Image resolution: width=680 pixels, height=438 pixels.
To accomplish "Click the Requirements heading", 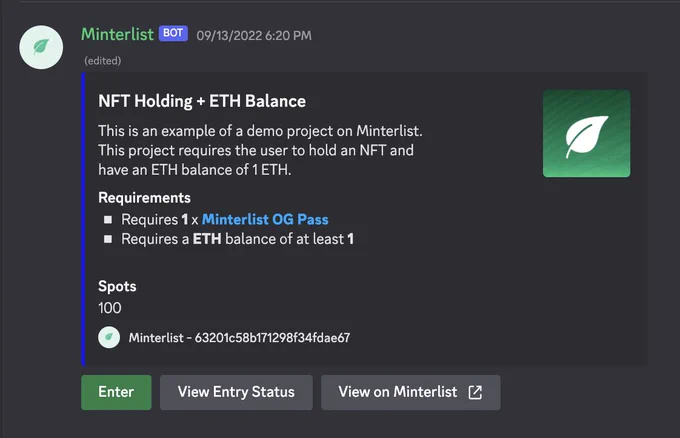I will coord(144,198).
